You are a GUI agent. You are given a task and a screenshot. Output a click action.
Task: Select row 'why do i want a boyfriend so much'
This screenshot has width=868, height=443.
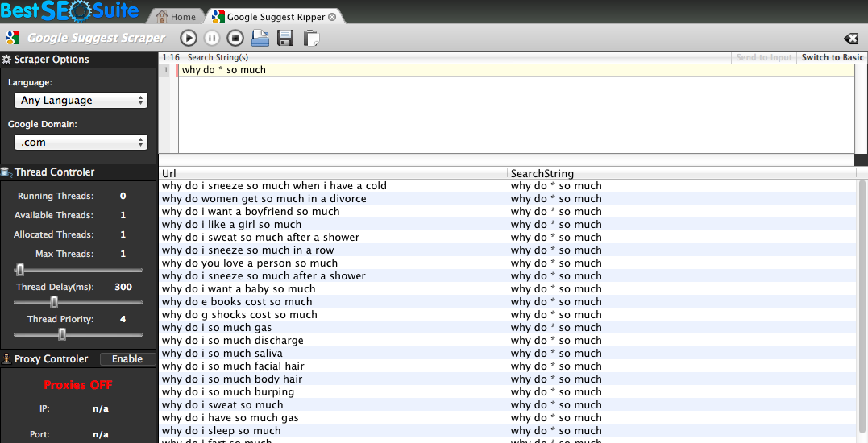pyautogui.click(x=507, y=211)
